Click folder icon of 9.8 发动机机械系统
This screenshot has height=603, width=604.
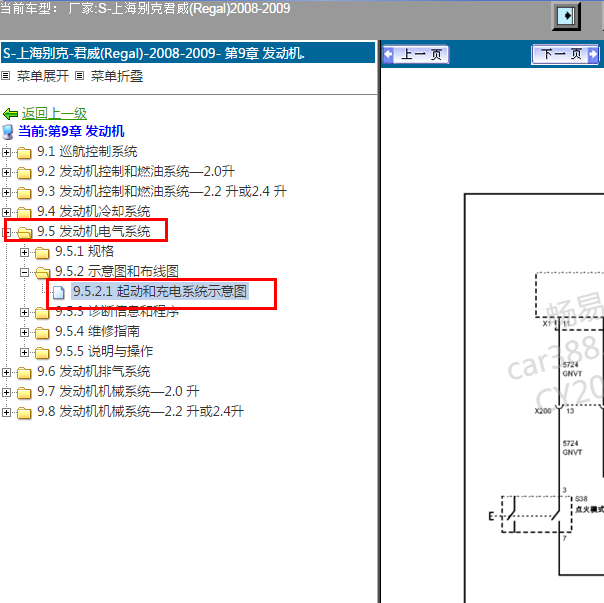pyautogui.click(x=24, y=413)
